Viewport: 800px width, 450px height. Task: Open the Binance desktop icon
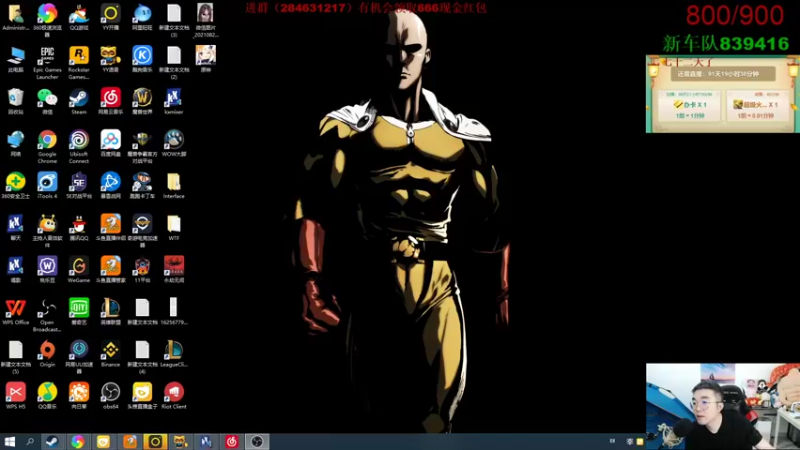click(110, 350)
